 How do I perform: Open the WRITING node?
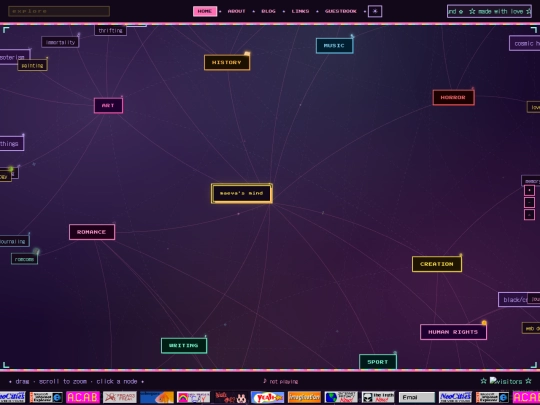tap(184, 345)
